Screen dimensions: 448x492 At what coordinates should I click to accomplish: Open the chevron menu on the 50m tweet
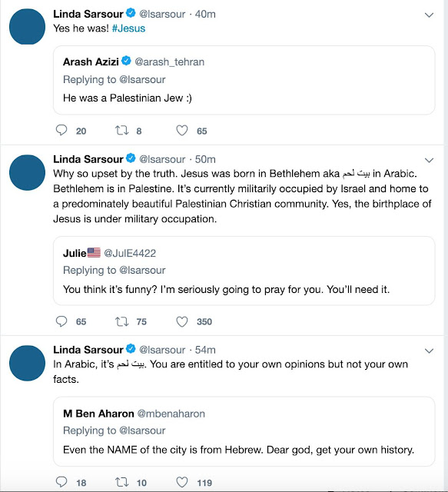pyautogui.click(x=429, y=160)
